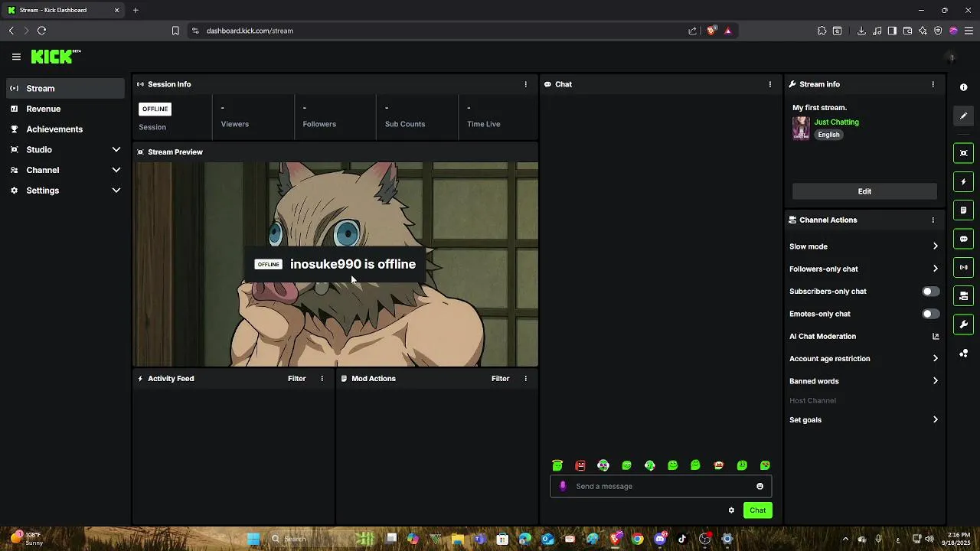Open the emoji picker in chat input

click(759, 486)
